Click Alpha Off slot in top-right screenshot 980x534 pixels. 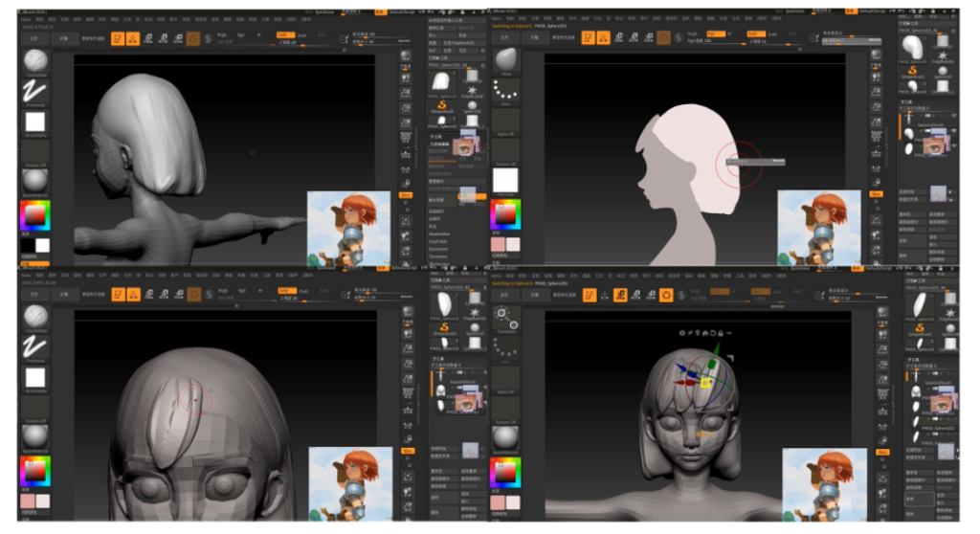click(505, 122)
